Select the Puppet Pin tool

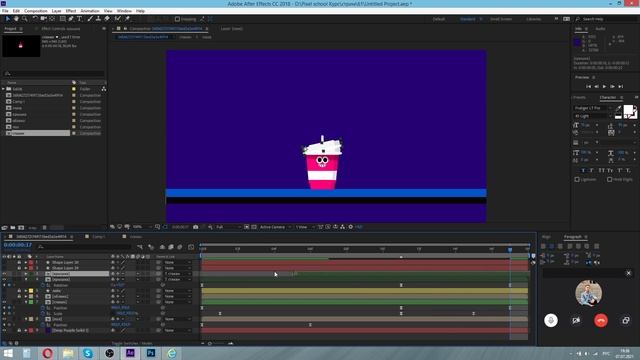pos(127,19)
